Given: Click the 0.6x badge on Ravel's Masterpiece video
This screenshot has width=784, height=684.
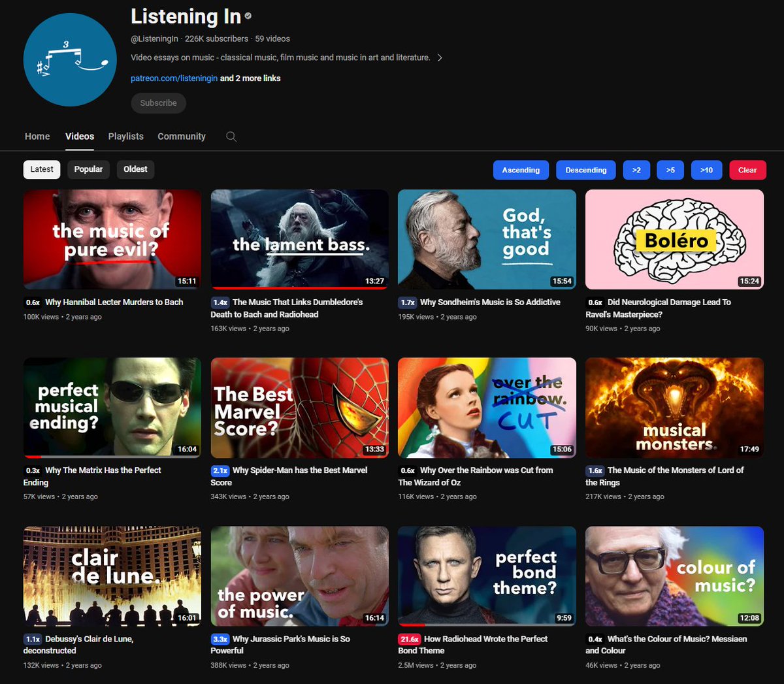Looking at the screenshot, I should pyautogui.click(x=595, y=302).
